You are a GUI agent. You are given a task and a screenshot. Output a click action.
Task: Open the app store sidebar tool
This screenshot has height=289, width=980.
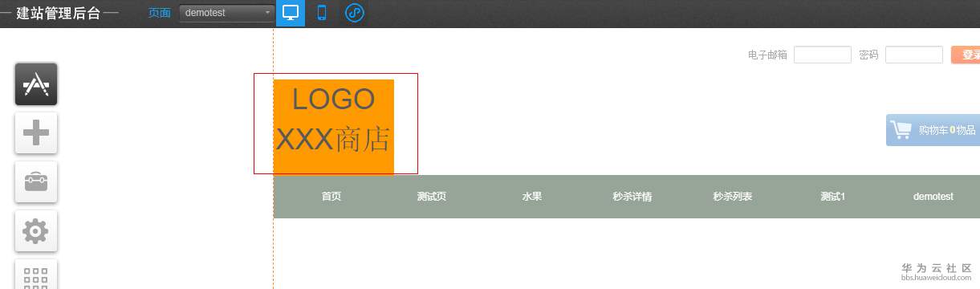coord(36,84)
